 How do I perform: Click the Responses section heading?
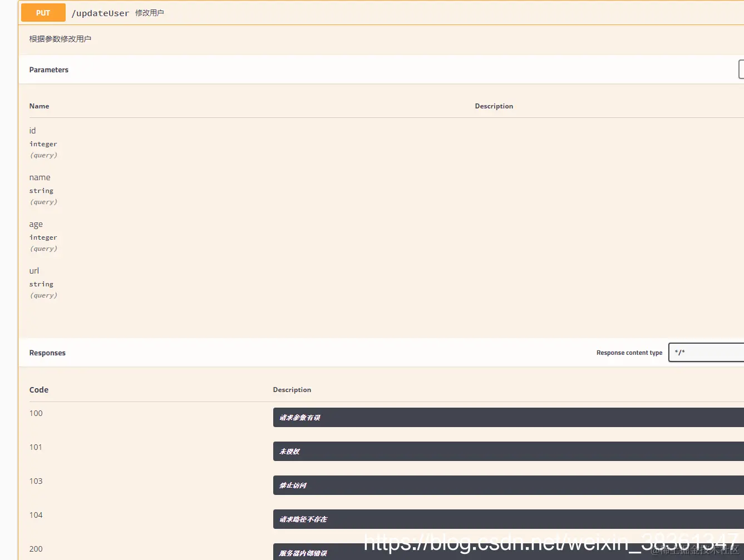click(47, 353)
